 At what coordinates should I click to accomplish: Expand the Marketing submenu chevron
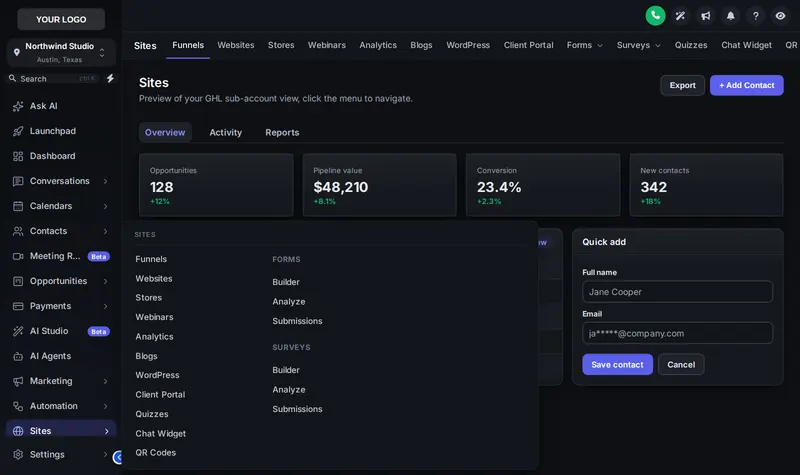(106, 381)
